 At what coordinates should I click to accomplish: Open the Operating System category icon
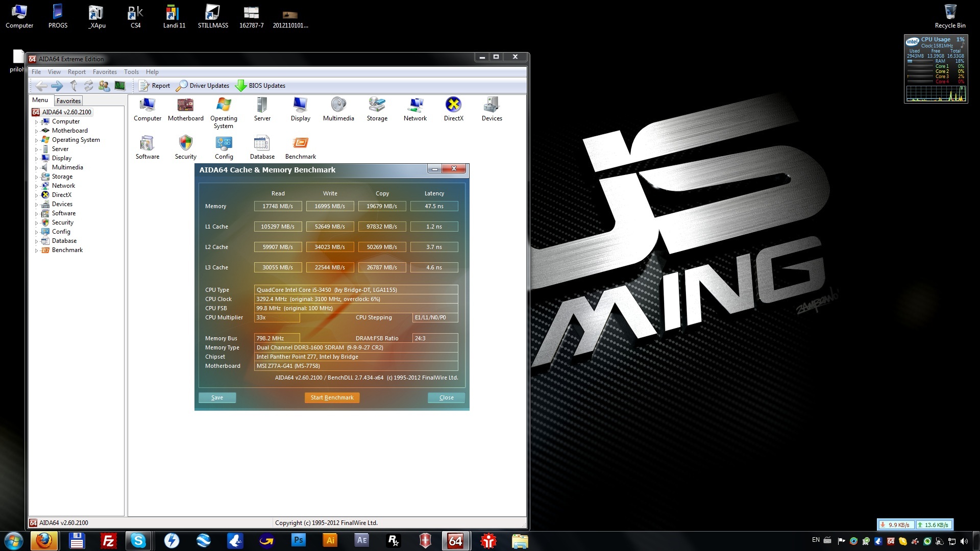224,112
